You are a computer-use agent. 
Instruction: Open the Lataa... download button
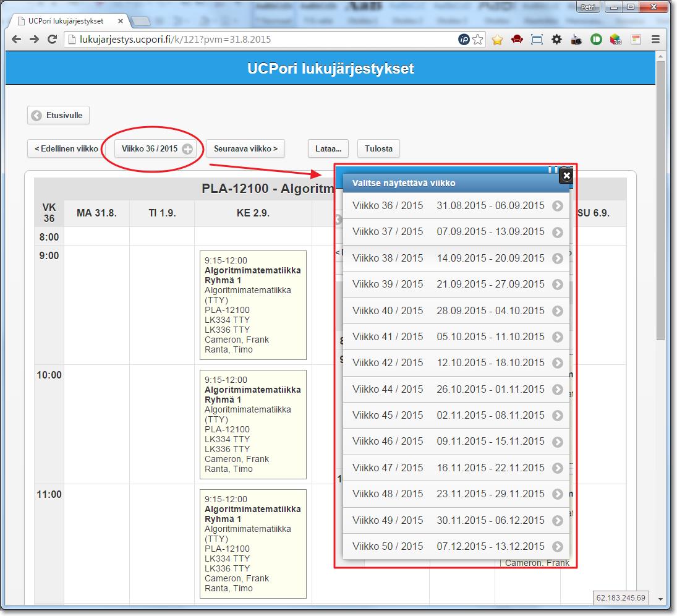pos(328,148)
